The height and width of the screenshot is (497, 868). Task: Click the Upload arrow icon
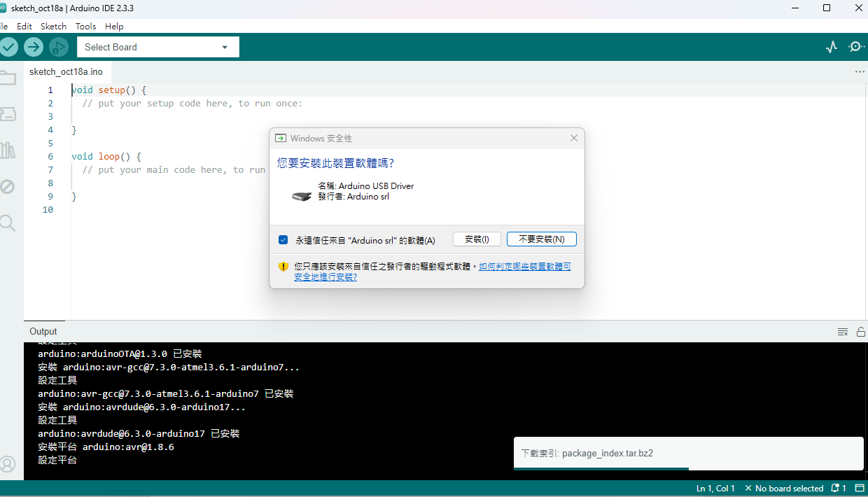click(34, 47)
